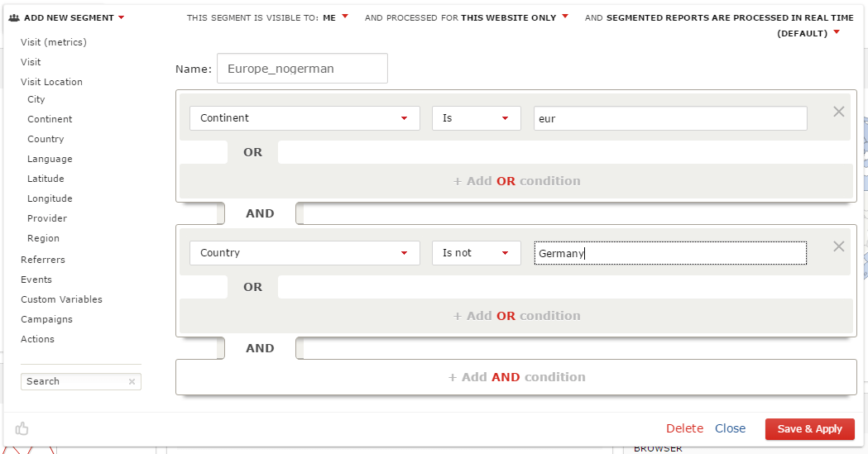Image resolution: width=868 pixels, height=454 pixels.
Task: Open the Continent metric dropdown
Action: coord(305,118)
